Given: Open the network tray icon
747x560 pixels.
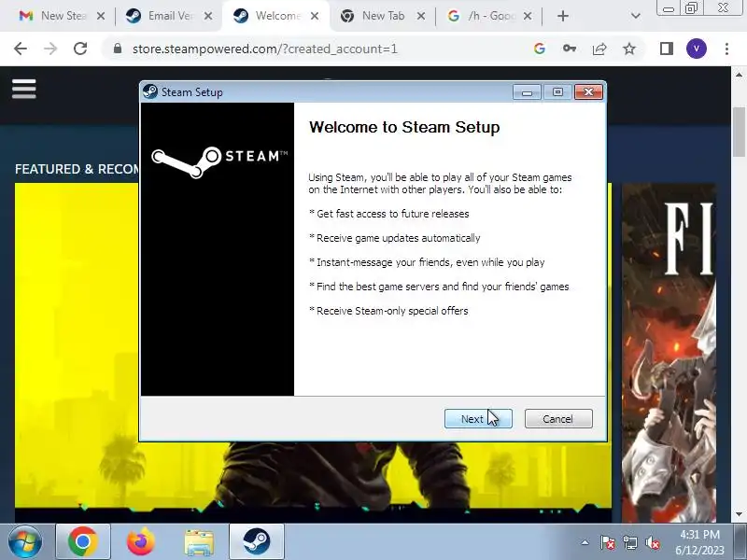Looking at the screenshot, I should click(629, 542).
